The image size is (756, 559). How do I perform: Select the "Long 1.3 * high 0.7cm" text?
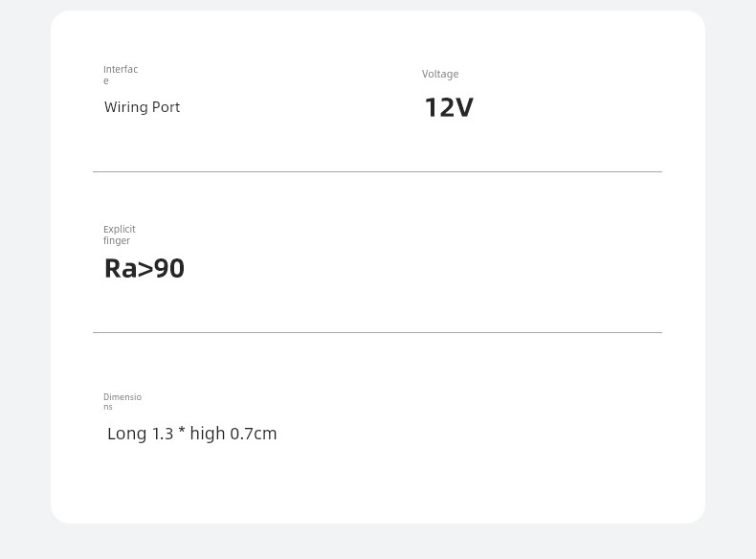[192, 434]
